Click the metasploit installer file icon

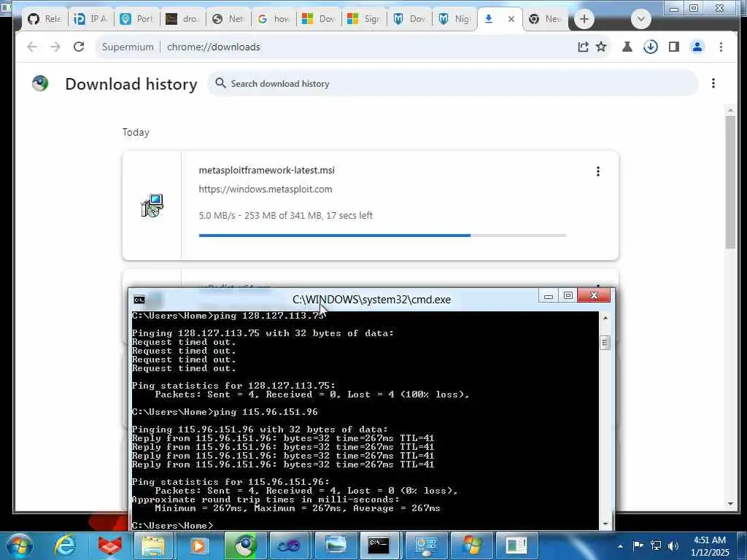(152, 206)
